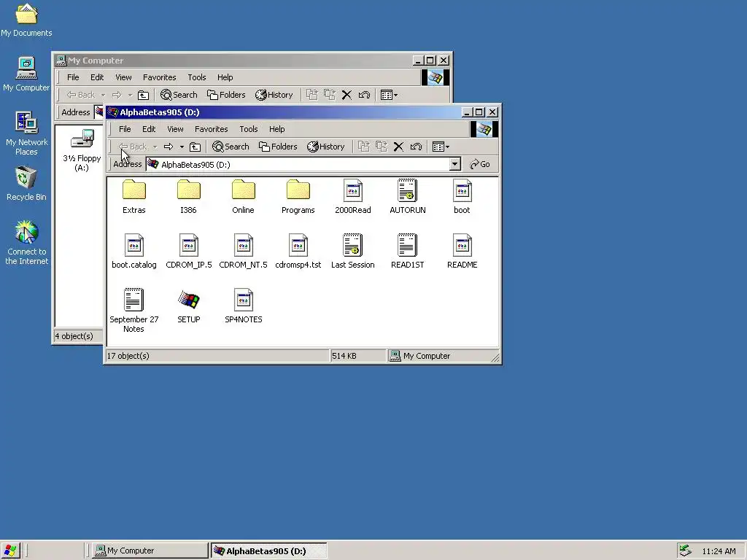Click the Windows Start button

pos(10,551)
